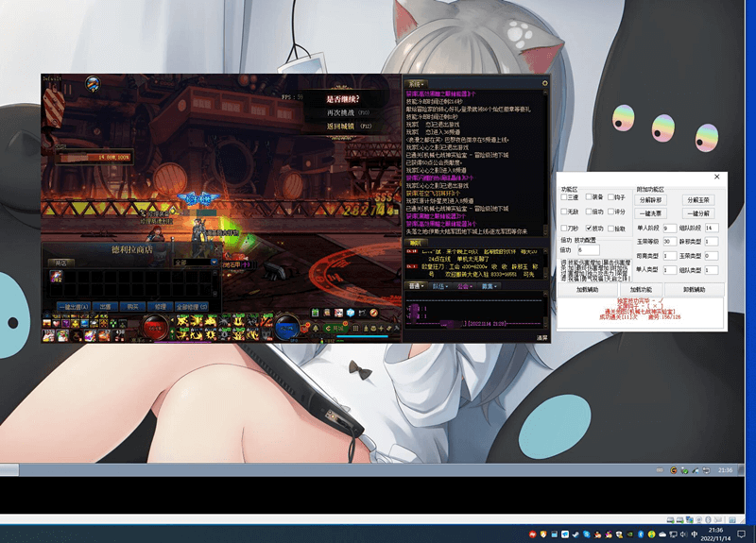The width and height of the screenshot is (756, 543).
Task: Click the 一键出售(A) shop button
Action: (74, 306)
